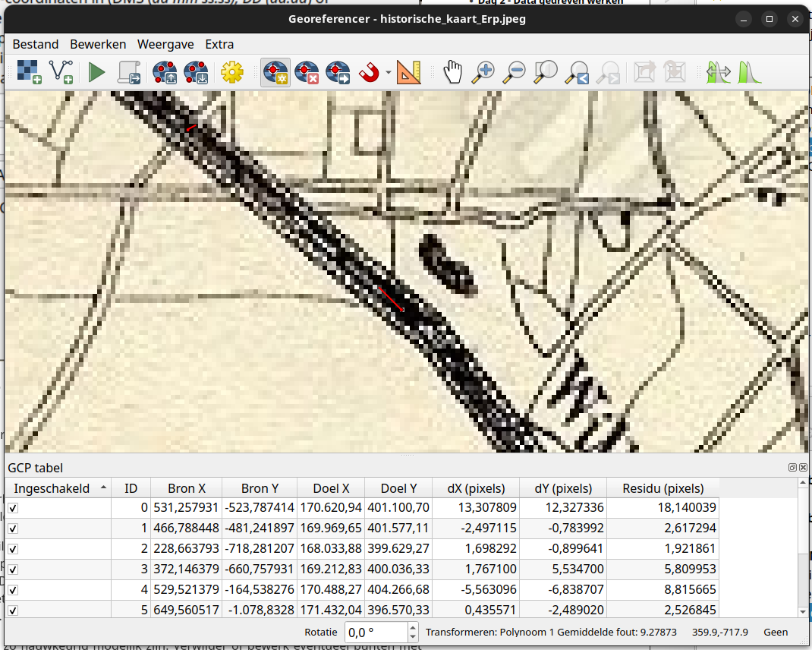Increase rotation with the spinbox up arrow
This screenshot has height=650, width=812.
(x=413, y=627)
